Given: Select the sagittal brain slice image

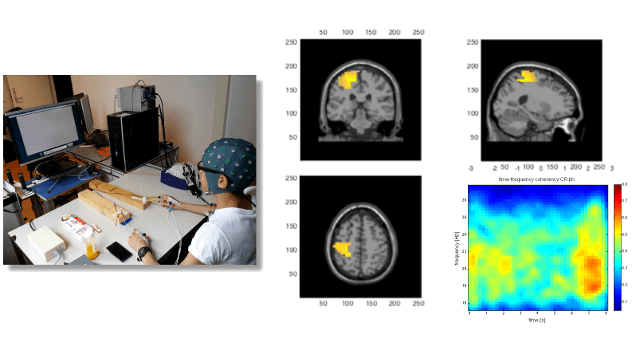Looking at the screenshot, I should (x=541, y=100).
